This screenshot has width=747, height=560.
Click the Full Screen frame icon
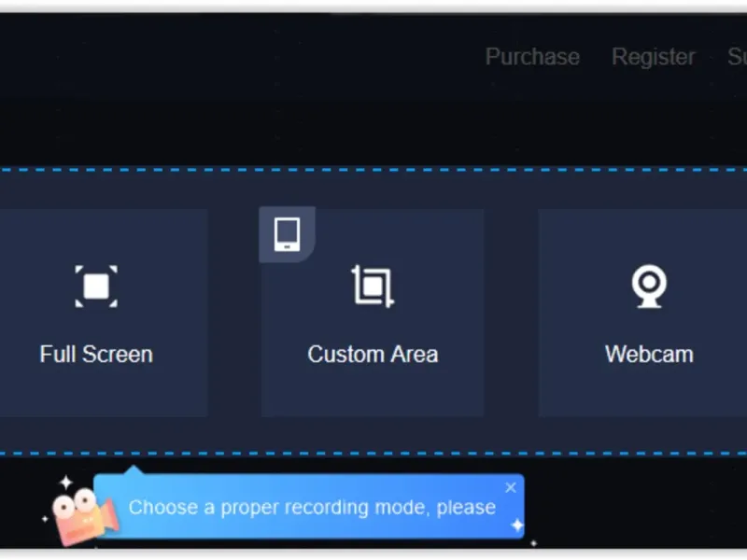pos(96,287)
